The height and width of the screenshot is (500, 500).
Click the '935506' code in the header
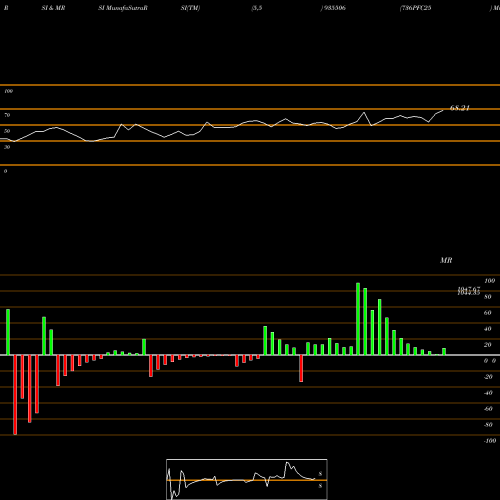[334, 8]
